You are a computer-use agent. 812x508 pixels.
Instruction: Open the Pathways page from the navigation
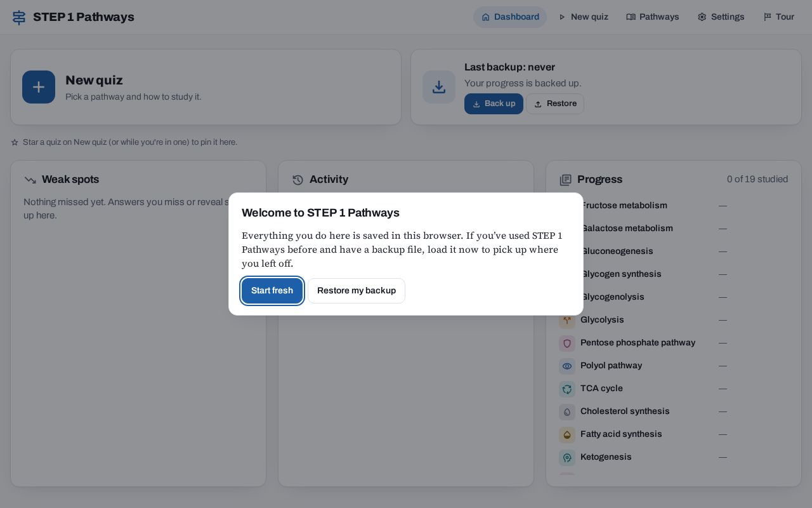653,17
